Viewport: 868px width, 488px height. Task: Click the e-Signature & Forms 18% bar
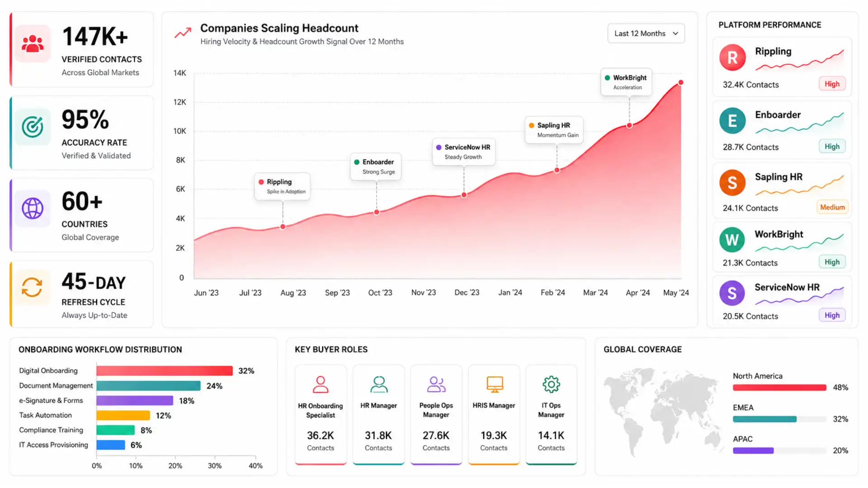pos(135,401)
